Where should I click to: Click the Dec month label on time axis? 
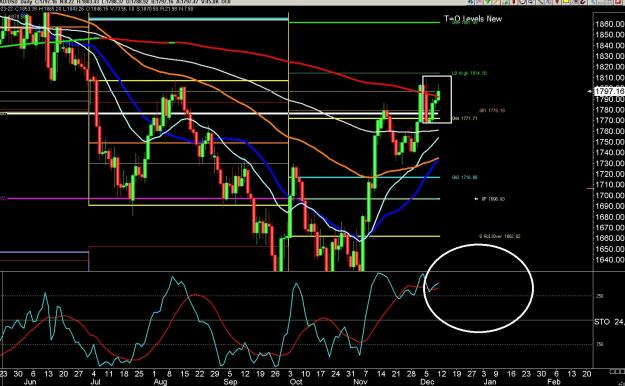pyautogui.click(x=427, y=382)
